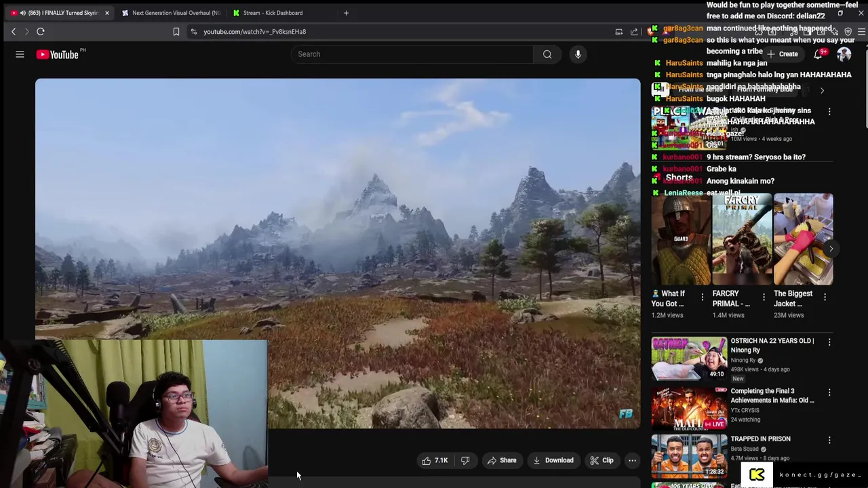This screenshot has height=488, width=868.
Task: Switch to the Stream - Kick Dashboard tab
Action: [x=273, y=13]
